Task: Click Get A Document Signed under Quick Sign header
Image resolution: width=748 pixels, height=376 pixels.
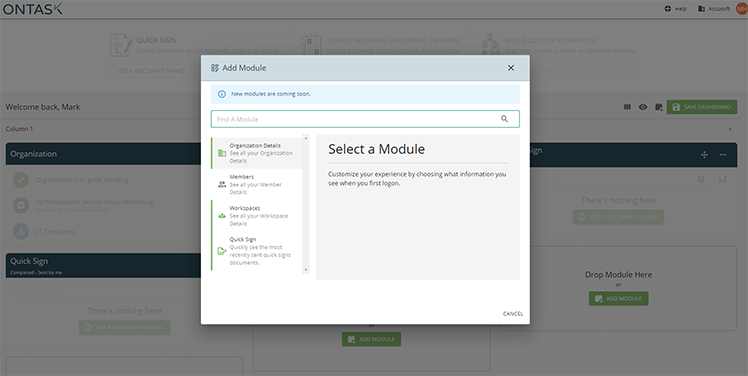Action: 152,71
